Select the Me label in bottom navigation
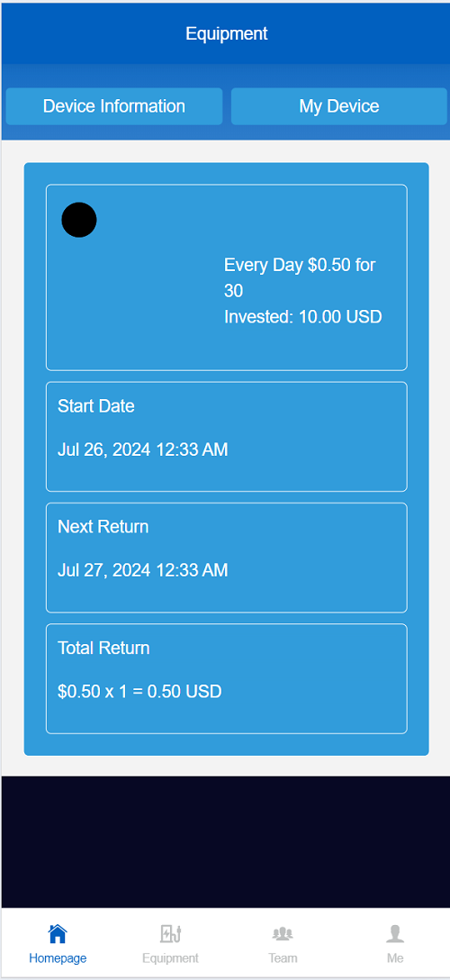450x980 pixels. click(x=395, y=958)
